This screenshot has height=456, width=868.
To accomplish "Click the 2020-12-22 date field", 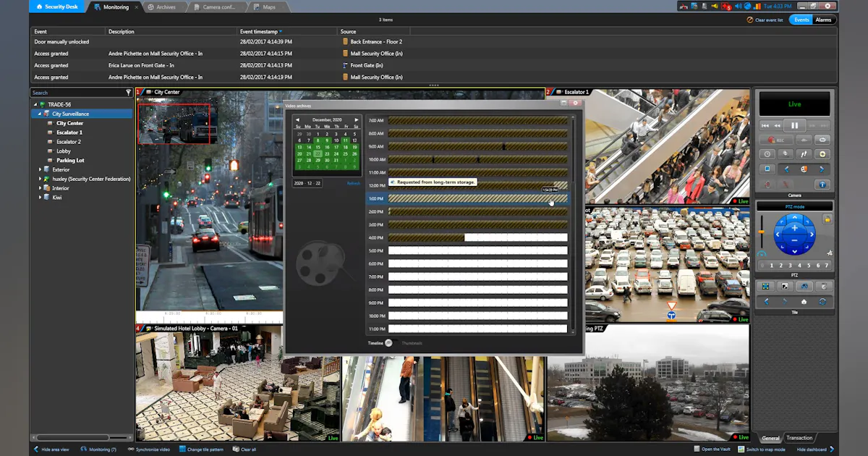I will [x=307, y=184].
